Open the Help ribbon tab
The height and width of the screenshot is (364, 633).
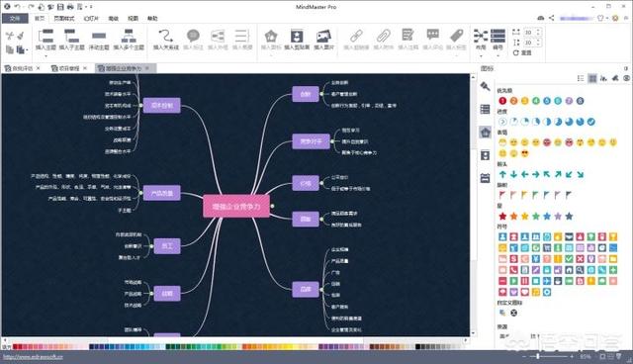pyautogui.click(x=152, y=18)
